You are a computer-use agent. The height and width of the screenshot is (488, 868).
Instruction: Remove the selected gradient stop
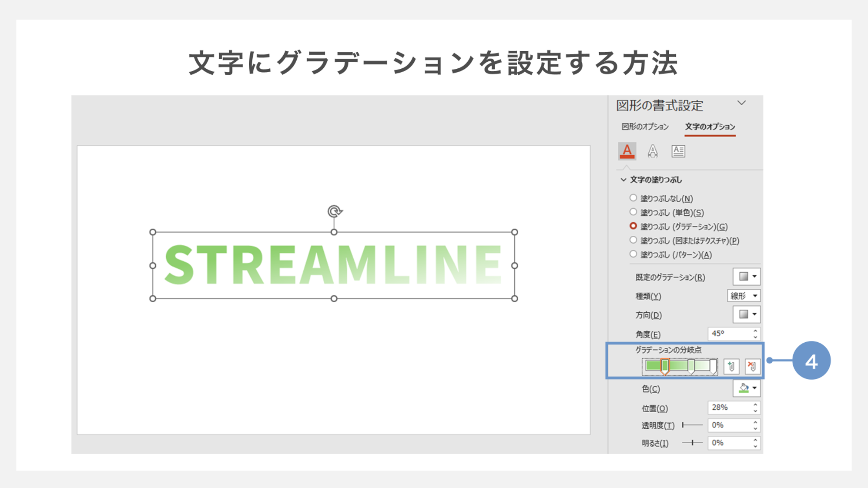pyautogui.click(x=752, y=366)
